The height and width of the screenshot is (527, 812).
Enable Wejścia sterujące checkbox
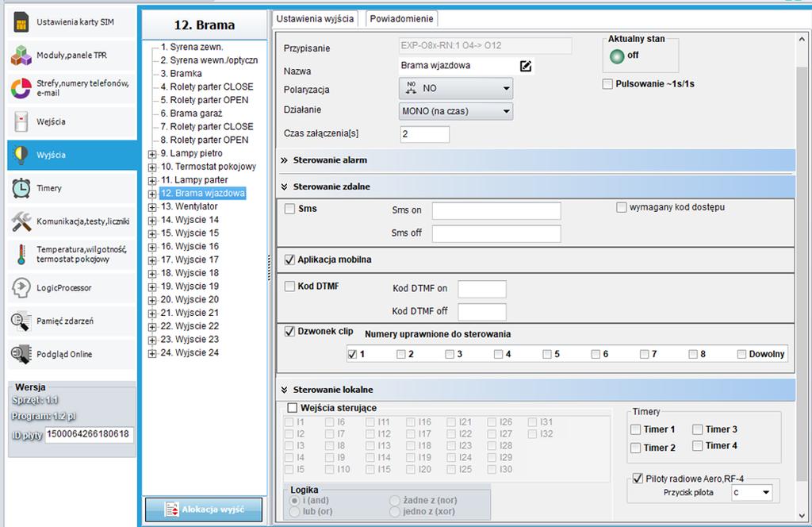click(292, 408)
